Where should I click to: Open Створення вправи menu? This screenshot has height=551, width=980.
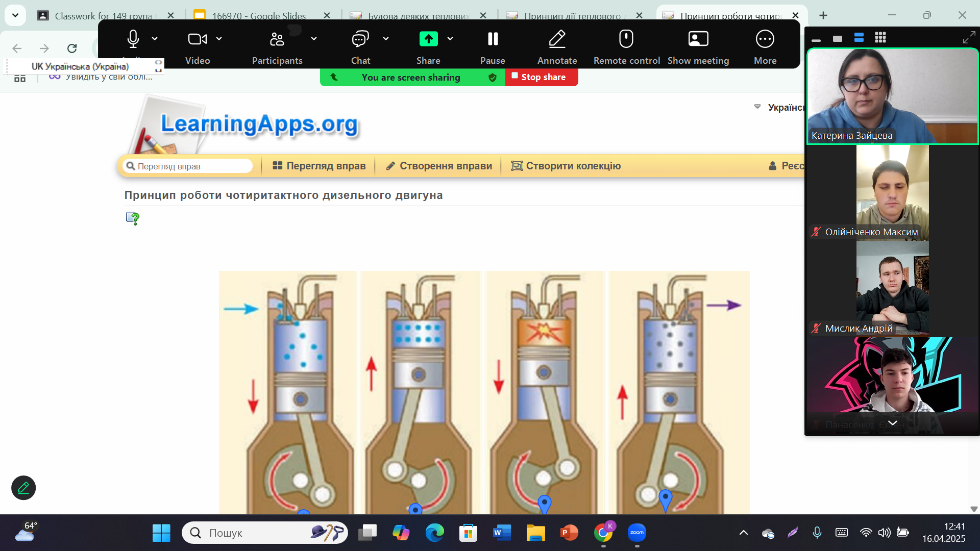tap(439, 166)
